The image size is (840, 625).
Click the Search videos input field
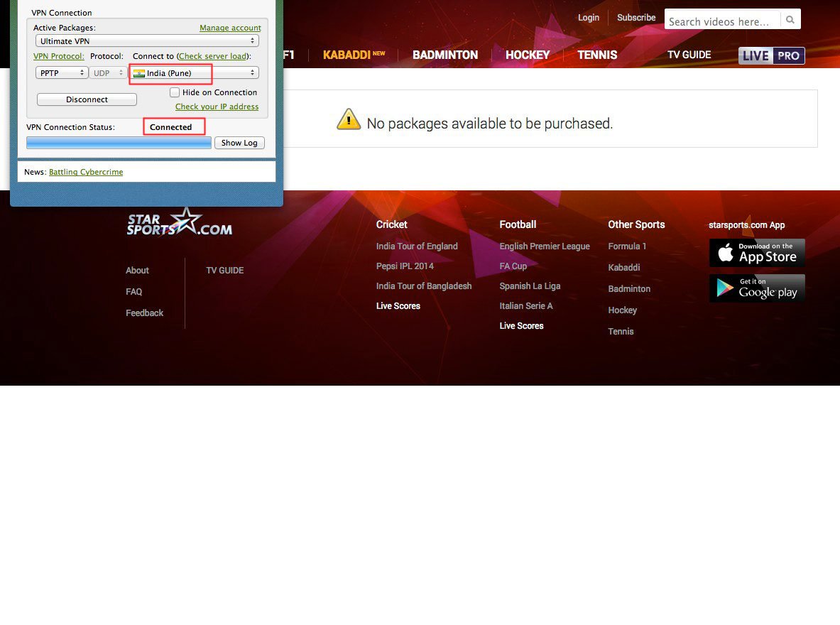point(722,20)
